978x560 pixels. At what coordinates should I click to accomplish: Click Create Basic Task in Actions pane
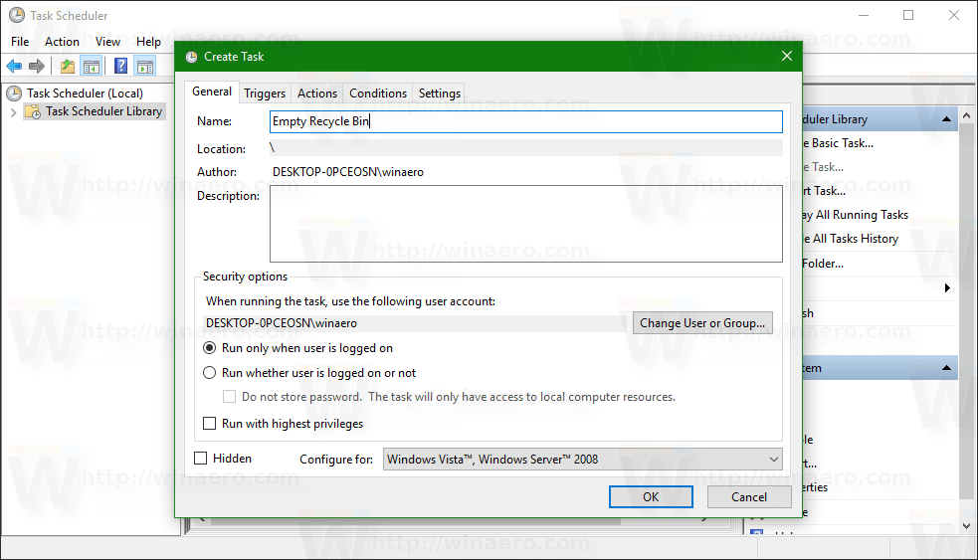click(x=838, y=143)
